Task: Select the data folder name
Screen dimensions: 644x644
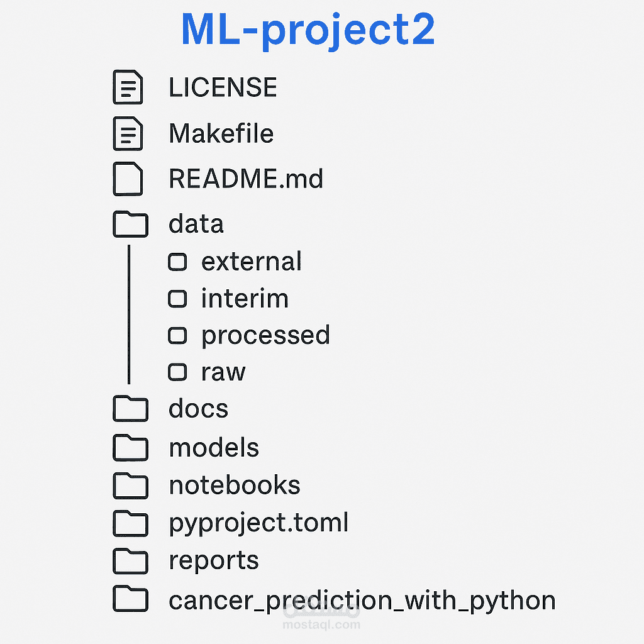Action: (196, 225)
